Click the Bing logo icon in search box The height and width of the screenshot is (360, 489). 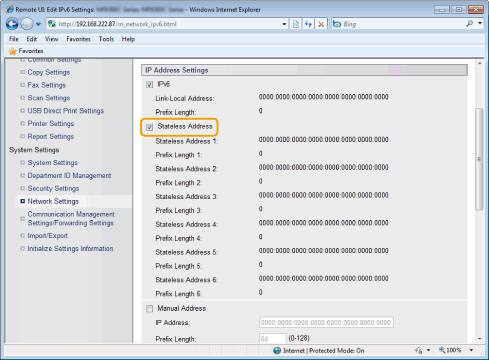pos(337,24)
